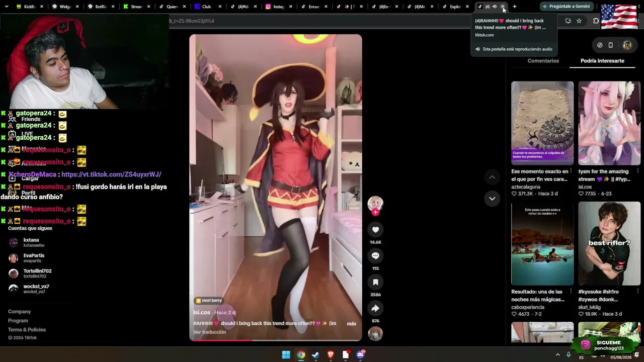The height and width of the screenshot is (362, 644).
Task: Click the install app icon in address bar
Action: (x=568, y=21)
